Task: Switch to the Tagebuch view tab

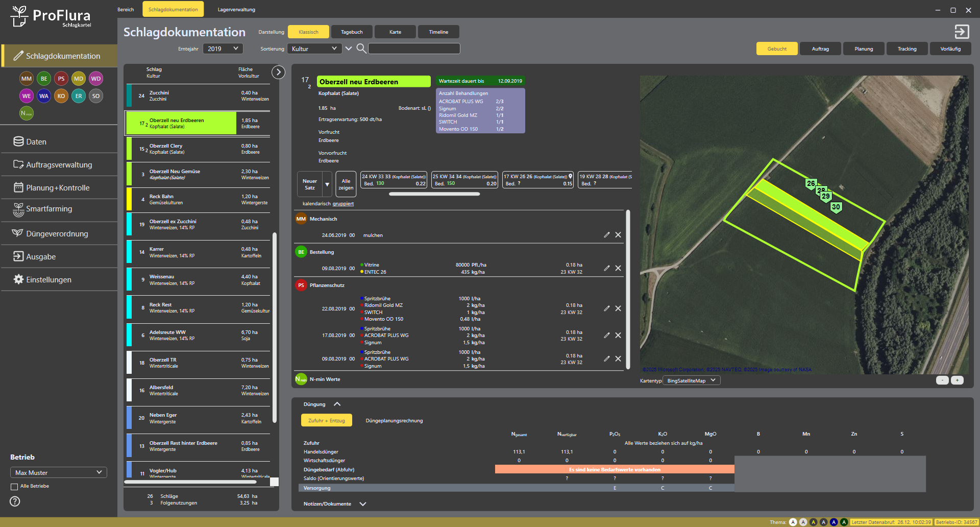Action: [x=352, y=32]
